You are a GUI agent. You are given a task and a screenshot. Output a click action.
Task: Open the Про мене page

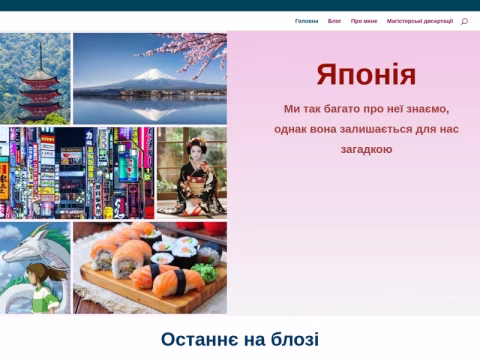(x=364, y=21)
